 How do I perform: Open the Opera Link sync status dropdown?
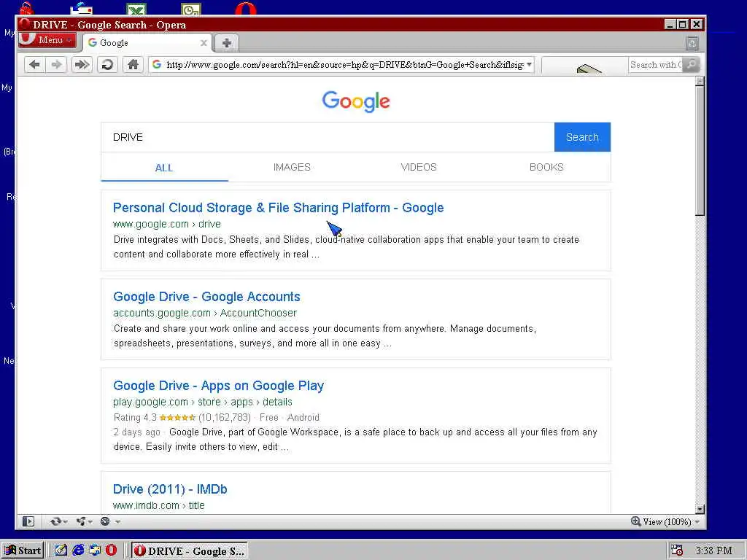(x=58, y=521)
